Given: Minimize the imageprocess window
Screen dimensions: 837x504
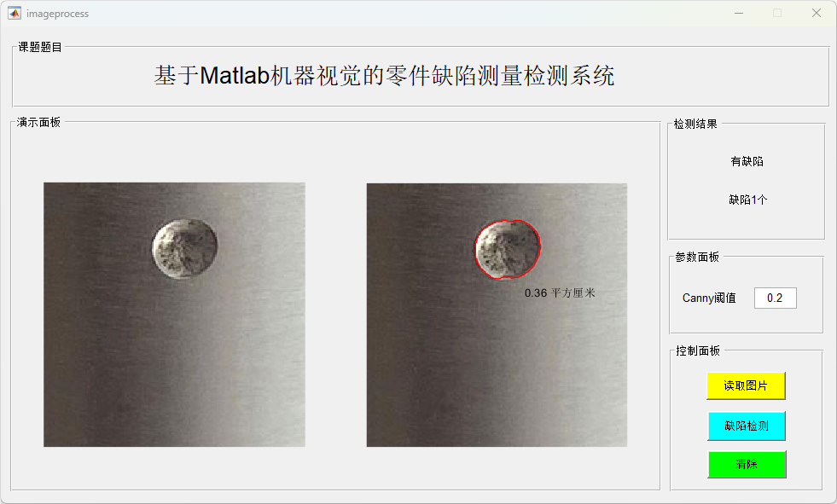Looking at the screenshot, I should (739, 14).
